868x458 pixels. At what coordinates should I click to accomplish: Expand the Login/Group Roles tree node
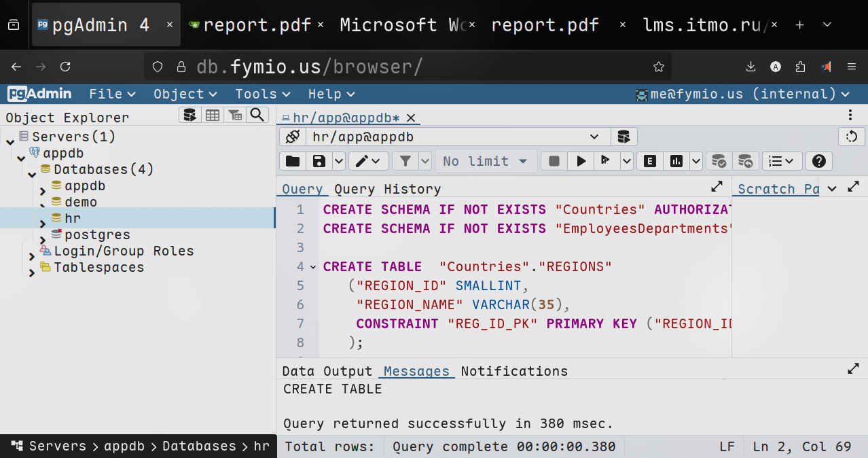pyautogui.click(x=32, y=256)
